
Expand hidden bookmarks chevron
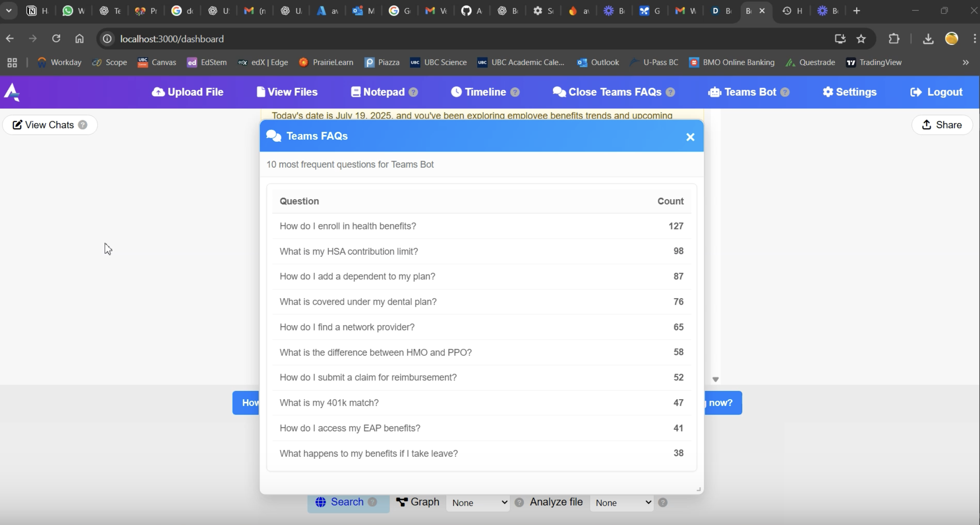tap(965, 63)
